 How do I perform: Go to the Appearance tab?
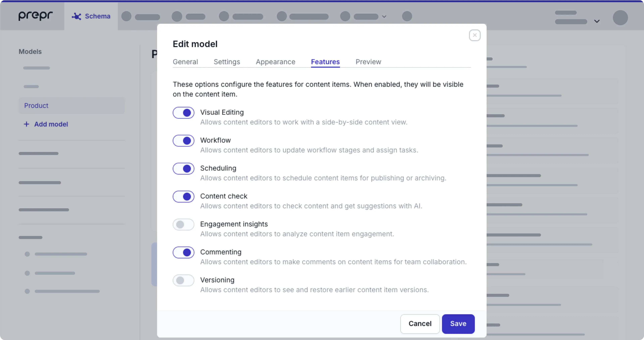[x=276, y=62]
